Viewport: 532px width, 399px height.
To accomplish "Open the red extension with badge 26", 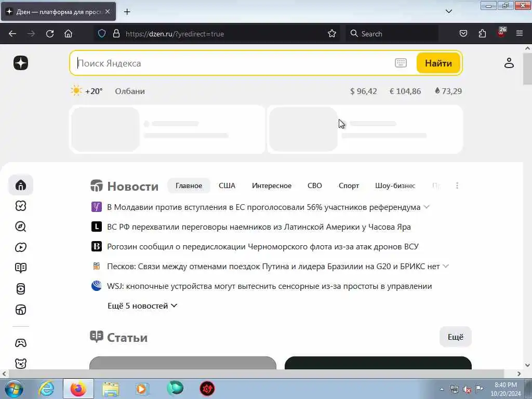I will 501,33.
